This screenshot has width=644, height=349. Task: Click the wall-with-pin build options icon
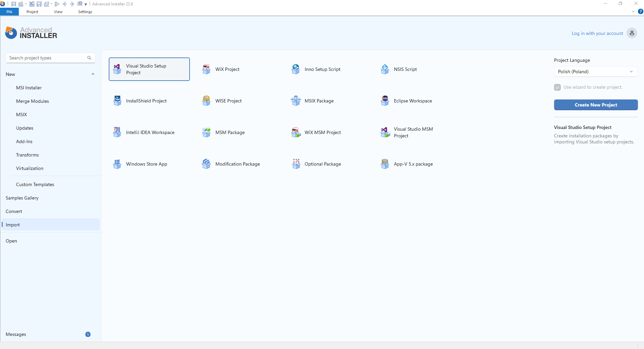pos(47,4)
